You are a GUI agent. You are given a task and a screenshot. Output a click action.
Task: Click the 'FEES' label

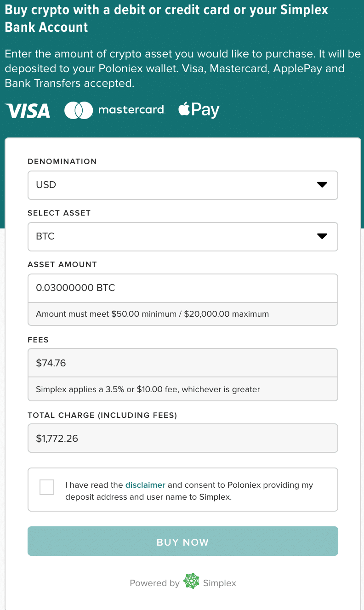click(x=38, y=340)
